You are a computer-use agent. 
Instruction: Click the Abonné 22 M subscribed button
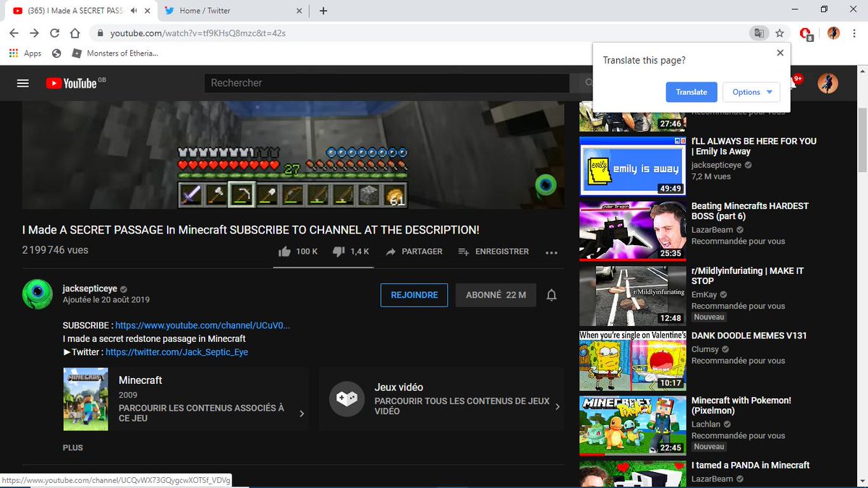(x=496, y=295)
